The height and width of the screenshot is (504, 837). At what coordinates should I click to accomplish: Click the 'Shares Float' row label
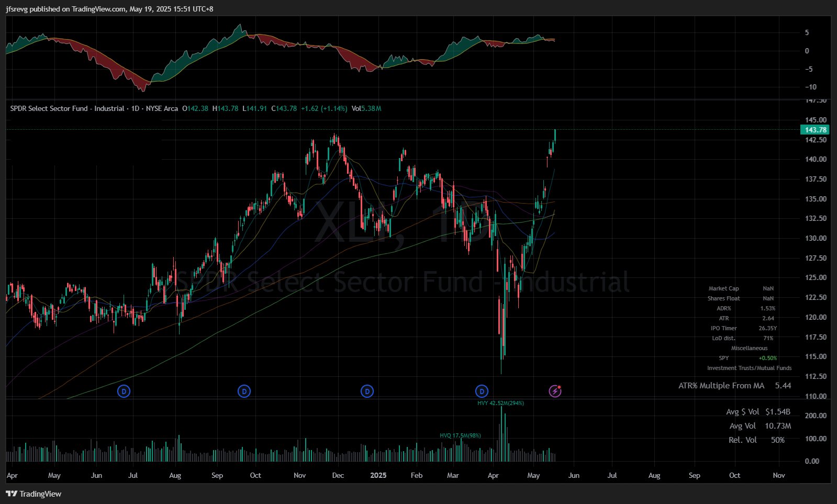(x=723, y=298)
